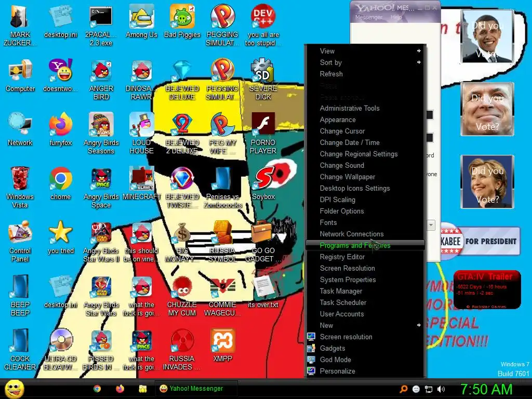This screenshot has height=399, width=532.
Task: Select User Accounts menu entry
Action: point(365,314)
